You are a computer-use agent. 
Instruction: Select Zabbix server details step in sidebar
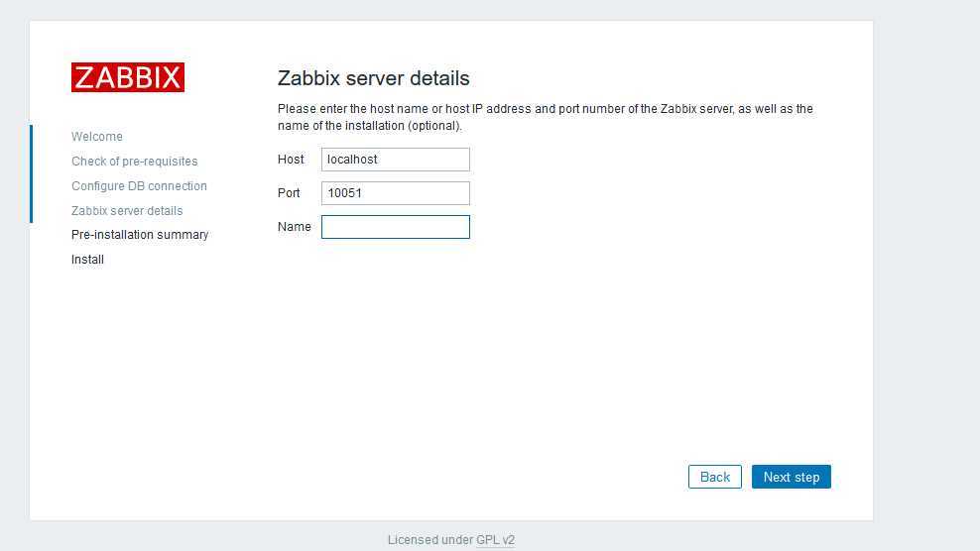(x=127, y=211)
